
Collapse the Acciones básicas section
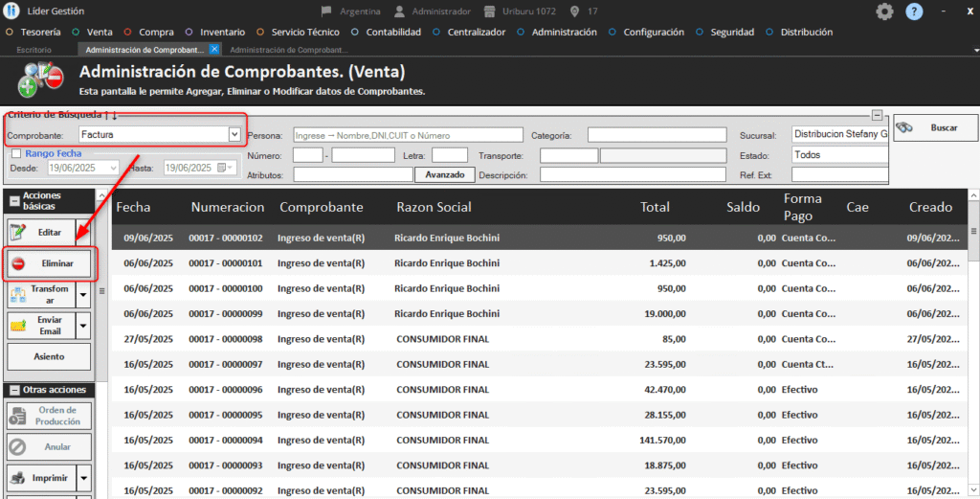13,200
